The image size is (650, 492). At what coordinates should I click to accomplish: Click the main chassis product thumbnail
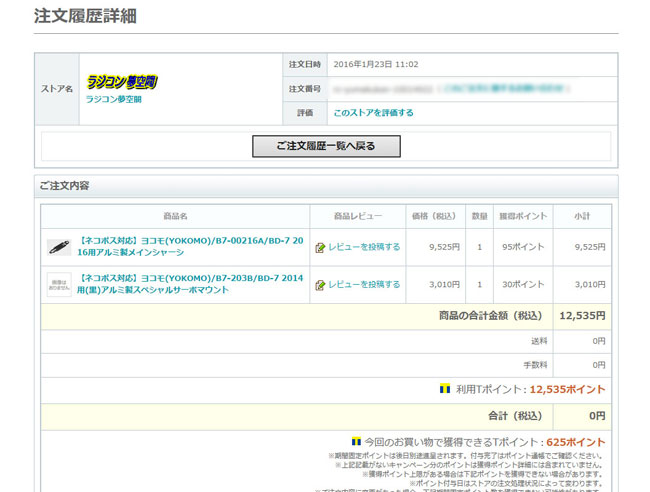click(59, 247)
